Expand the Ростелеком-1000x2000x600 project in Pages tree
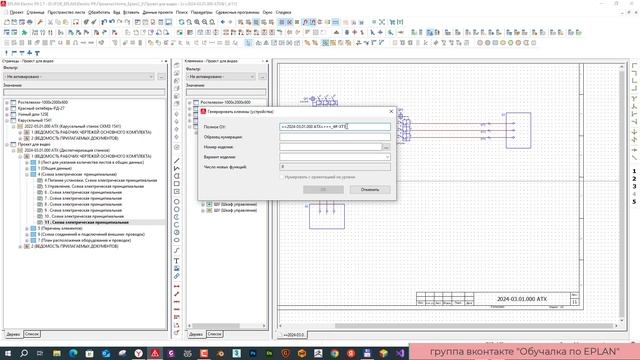Screen dimensions: 640x360 (7, 102)
